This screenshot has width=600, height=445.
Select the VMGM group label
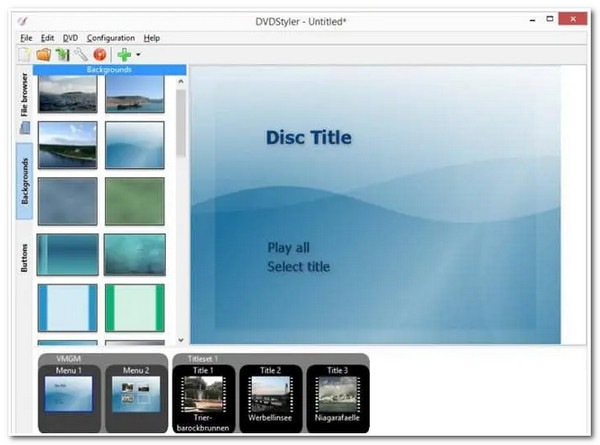(x=69, y=359)
